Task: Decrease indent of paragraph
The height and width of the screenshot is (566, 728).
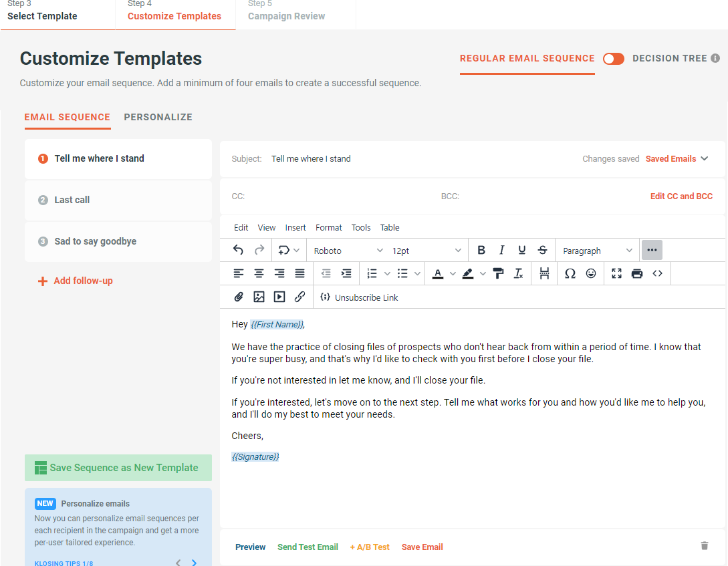Action: click(x=326, y=274)
